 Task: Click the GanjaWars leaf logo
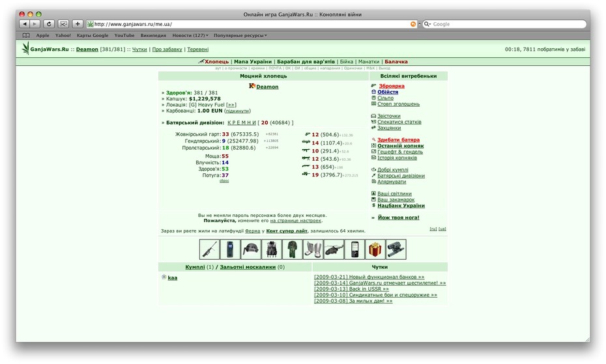[25, 49]
